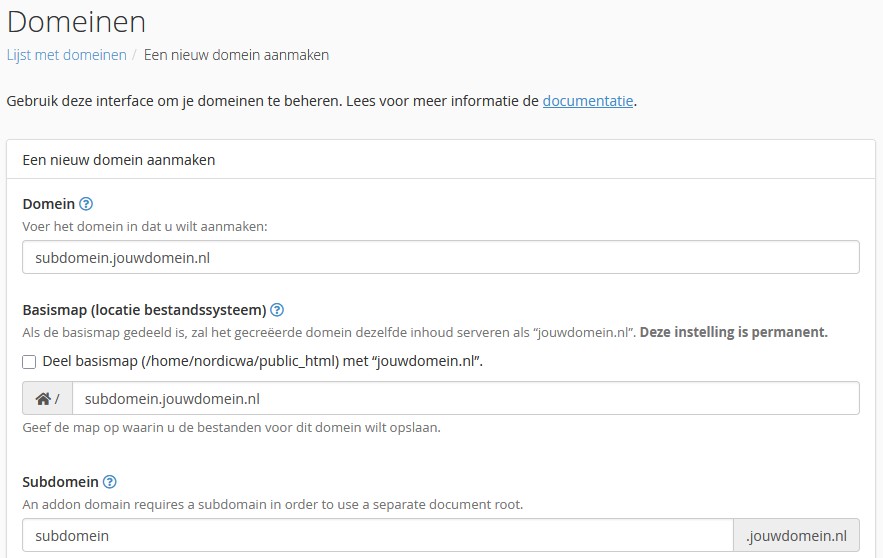Click the bold Subdomein field label
The image size is (883, 558).
point(60,482)
